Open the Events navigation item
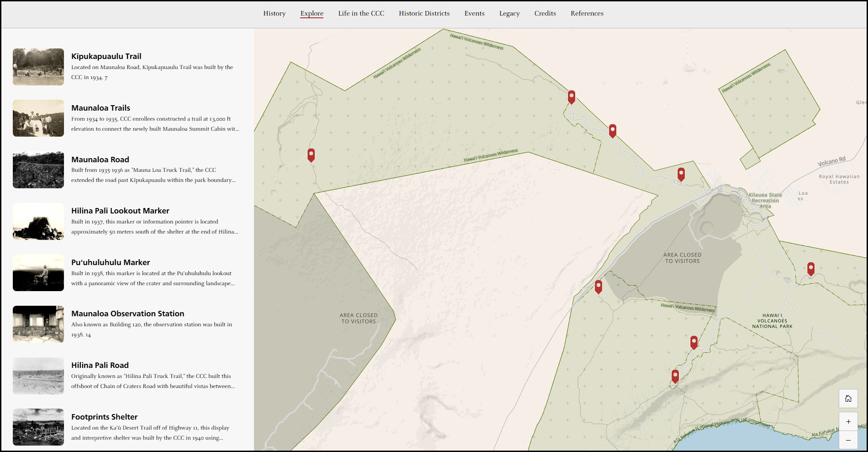Screen dimensions: 868x452 point(474,13)
